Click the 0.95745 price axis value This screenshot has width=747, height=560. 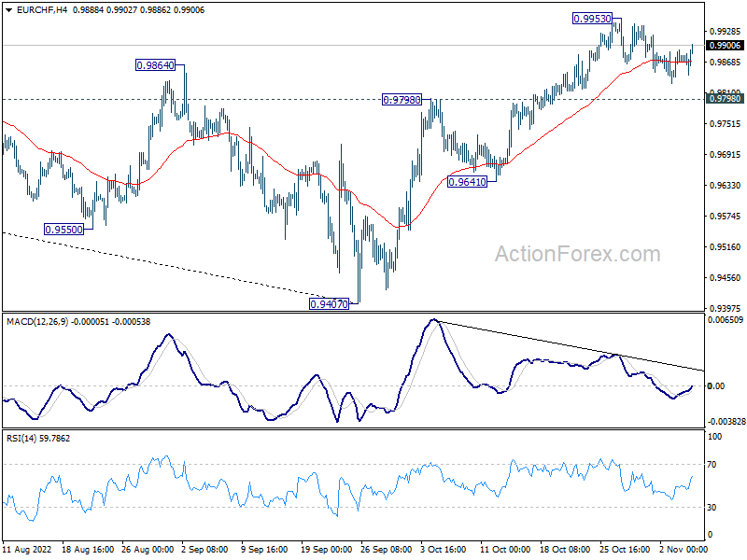point(726,217)
